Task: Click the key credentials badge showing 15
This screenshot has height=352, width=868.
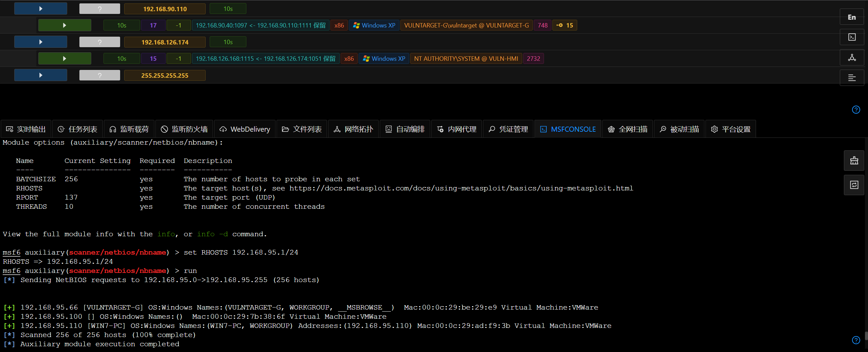Action: pyautogui.click(x=565, y=25)
